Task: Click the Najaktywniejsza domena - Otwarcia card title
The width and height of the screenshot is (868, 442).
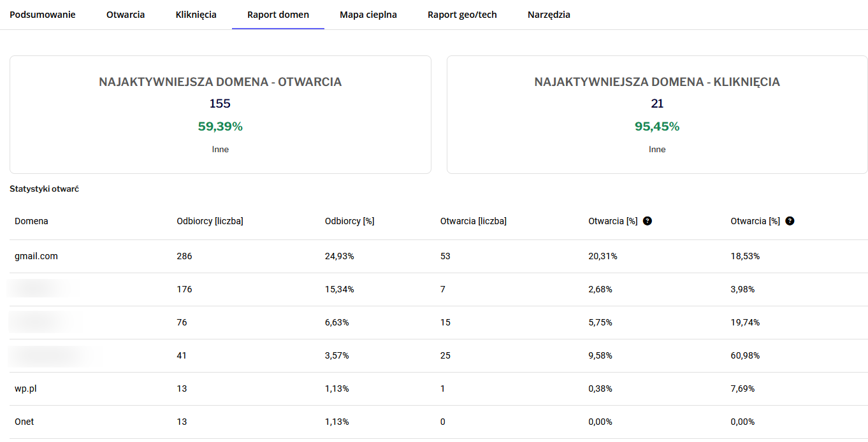Action: [220, 82]
